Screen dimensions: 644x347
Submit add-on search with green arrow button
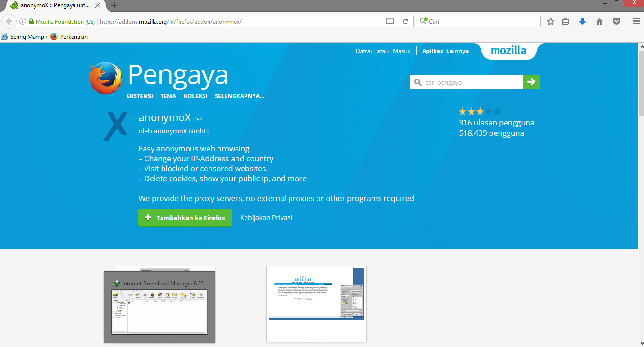[532, 82]
